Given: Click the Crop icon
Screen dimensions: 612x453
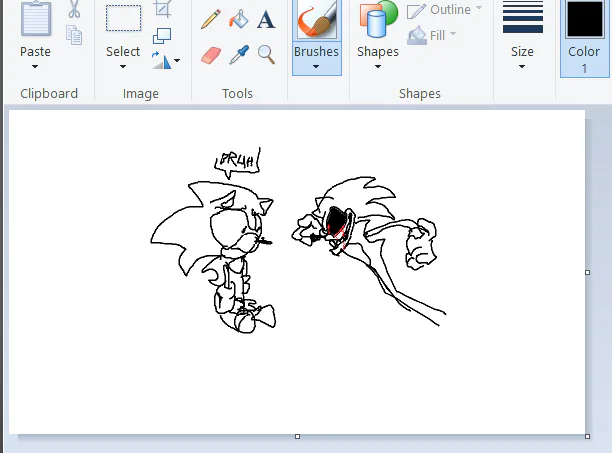Looking at the screenshot, I should pos(162,9).
